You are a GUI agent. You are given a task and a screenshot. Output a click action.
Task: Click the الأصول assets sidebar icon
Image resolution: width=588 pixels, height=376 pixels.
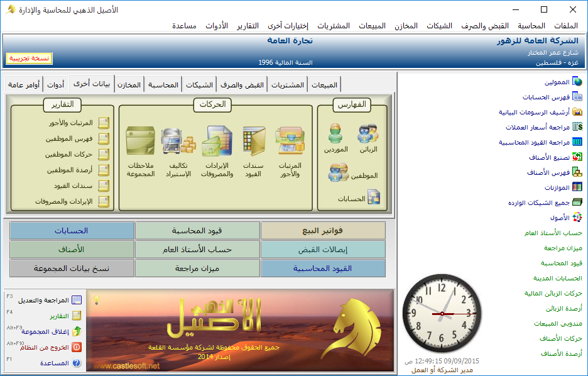(x=577, y=217)
